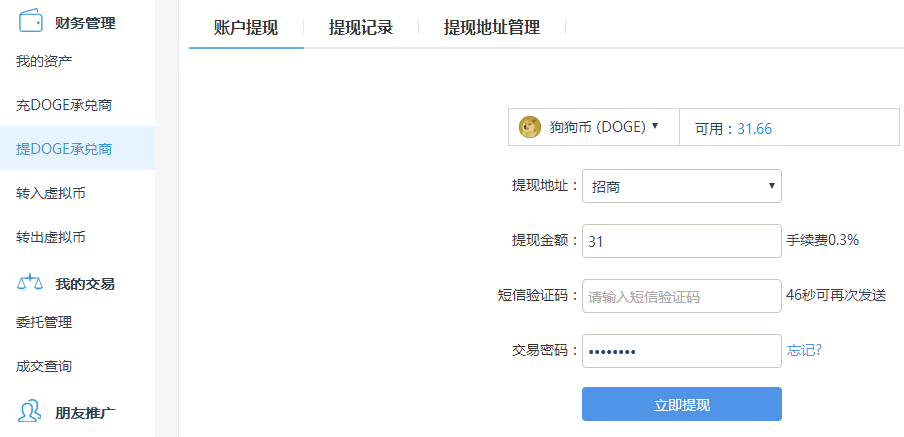
Task: Open the 狗狗币 (DOGE) currency dropdown
Action: 594,127
